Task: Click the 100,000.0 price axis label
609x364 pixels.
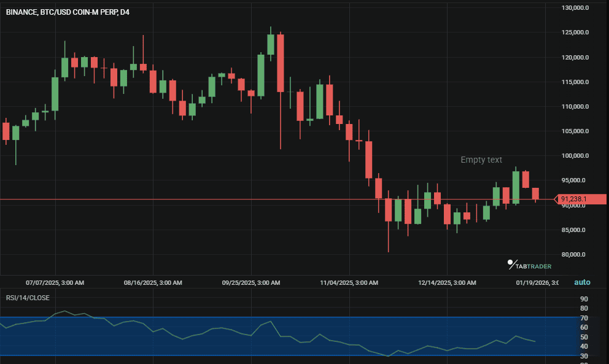Action: click(x=575, y=156)
